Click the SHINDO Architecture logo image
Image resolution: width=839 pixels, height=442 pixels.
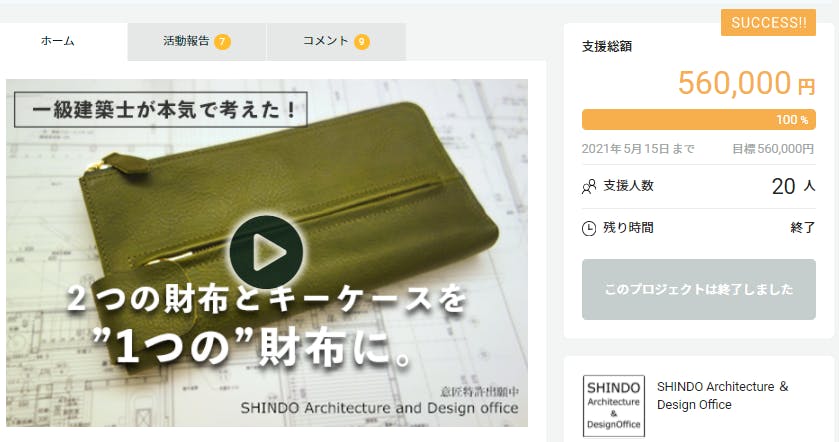[x=614, y=406]
